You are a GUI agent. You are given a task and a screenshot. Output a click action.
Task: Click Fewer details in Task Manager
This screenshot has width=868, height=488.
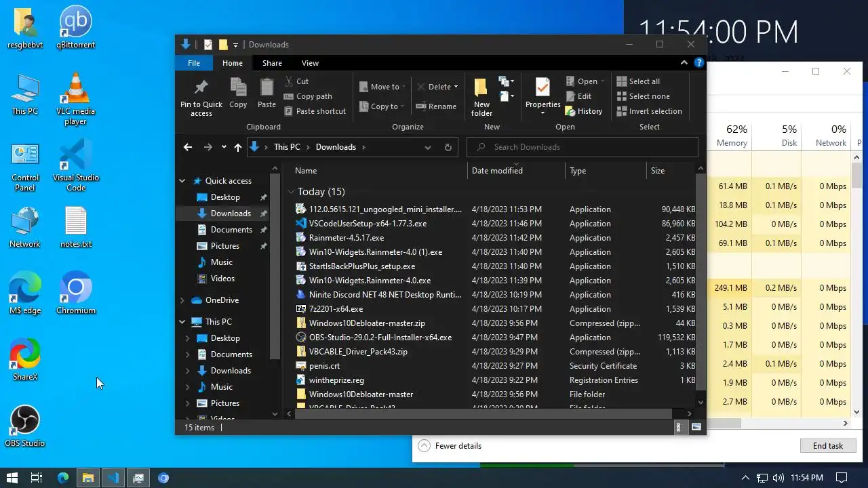point(450,446)
